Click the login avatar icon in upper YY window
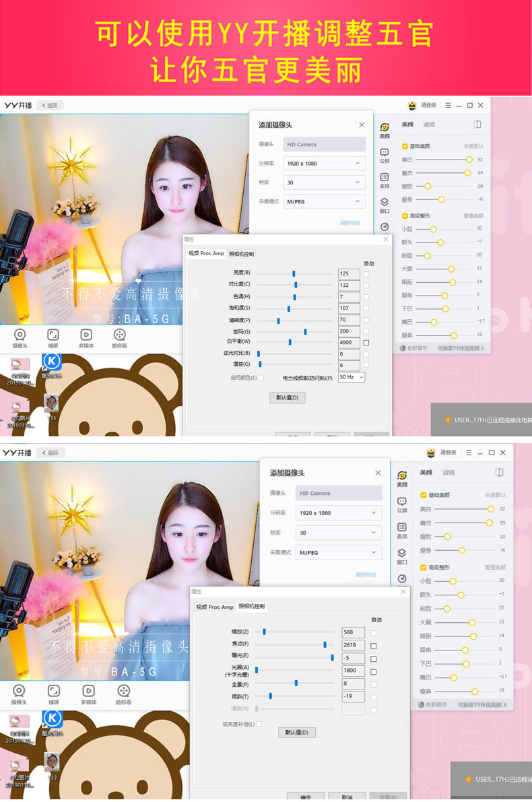 tap(412, 105)
